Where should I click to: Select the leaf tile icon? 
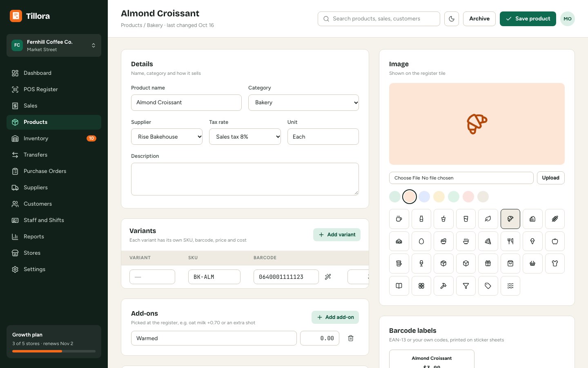coord(488,219)
